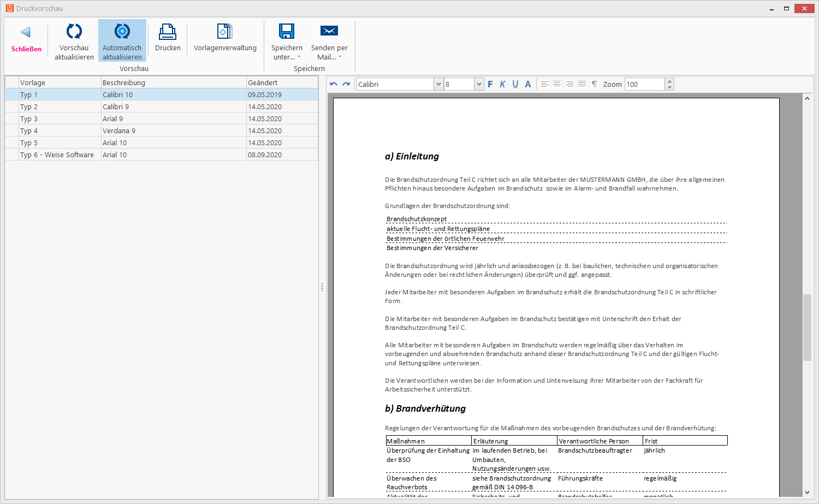819x504 pixels.
Task: Close the Druckvorschau window
Action: coord(804,8)
